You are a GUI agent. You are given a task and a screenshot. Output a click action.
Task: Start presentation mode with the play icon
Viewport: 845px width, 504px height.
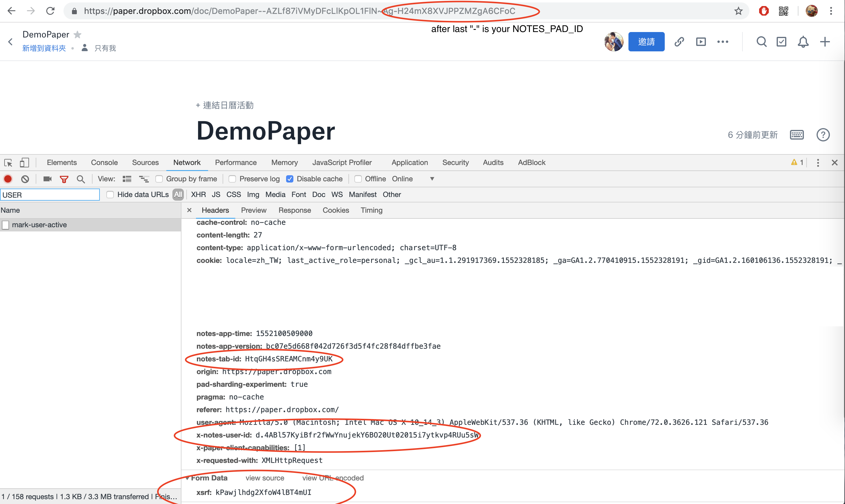[701, 42]
